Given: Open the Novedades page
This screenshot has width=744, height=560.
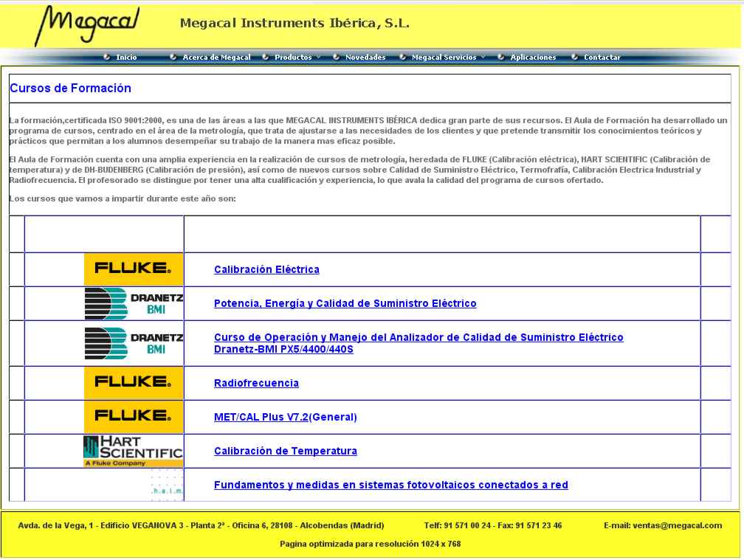Looking at the screenshot, I should pyautogui.click(x=365, y=58).
